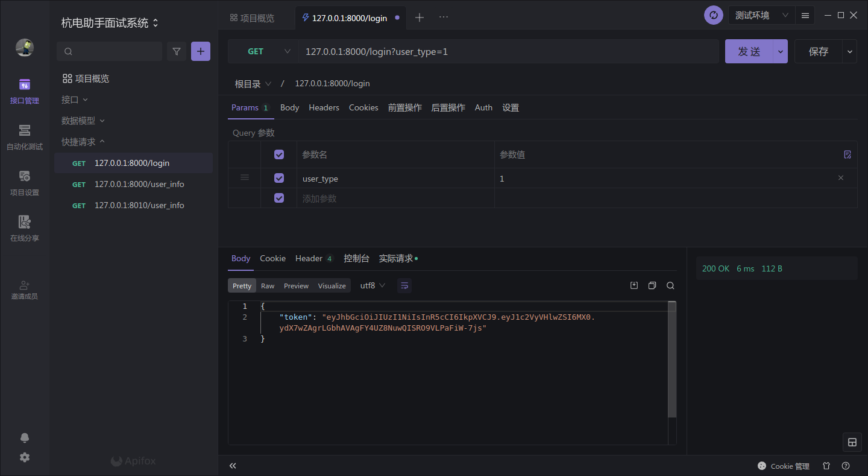Viewport: 868px width, 476px height.
Task: Open the hamburger menu beside environment selector
Action: [x=805, y=15]
